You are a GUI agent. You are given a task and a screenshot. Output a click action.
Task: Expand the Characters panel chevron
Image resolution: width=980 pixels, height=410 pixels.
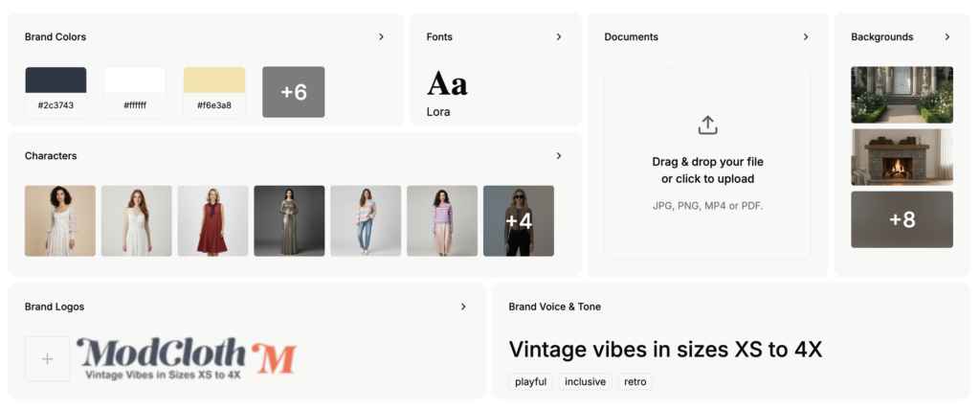coord(559,156)
